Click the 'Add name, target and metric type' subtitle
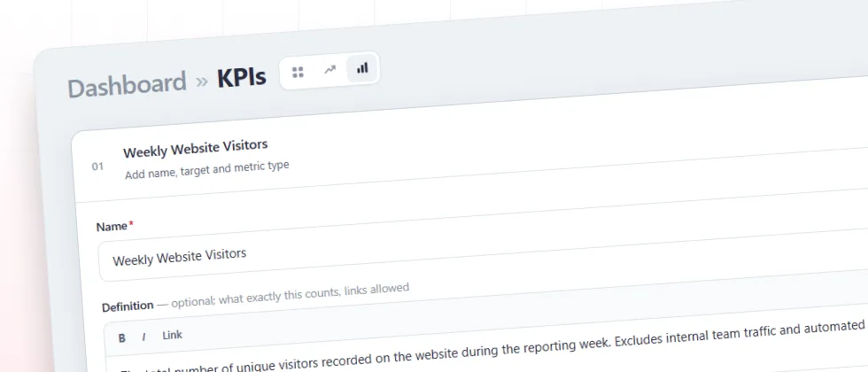The image size is (868, 372). (207, 170)
